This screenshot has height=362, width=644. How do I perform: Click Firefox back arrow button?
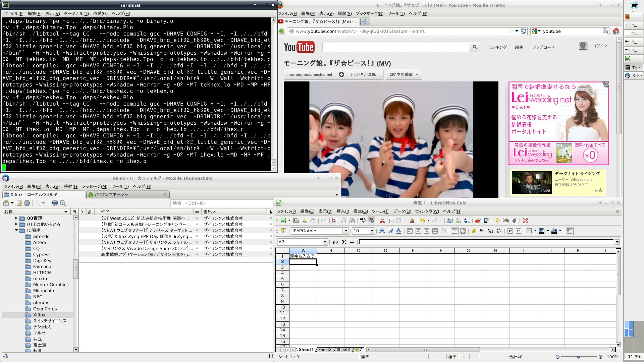coord(281,31)
